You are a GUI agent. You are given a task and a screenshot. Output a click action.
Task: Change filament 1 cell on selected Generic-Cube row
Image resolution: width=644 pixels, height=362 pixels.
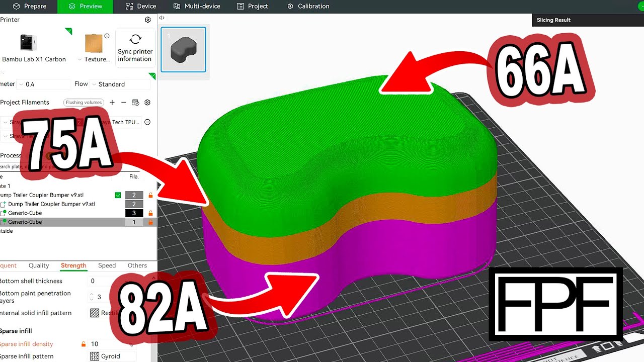tap(134, 222)
